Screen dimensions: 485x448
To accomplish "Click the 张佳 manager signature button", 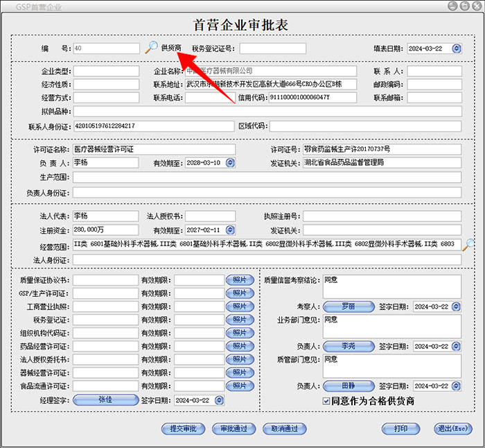I will tap(105, 400).
